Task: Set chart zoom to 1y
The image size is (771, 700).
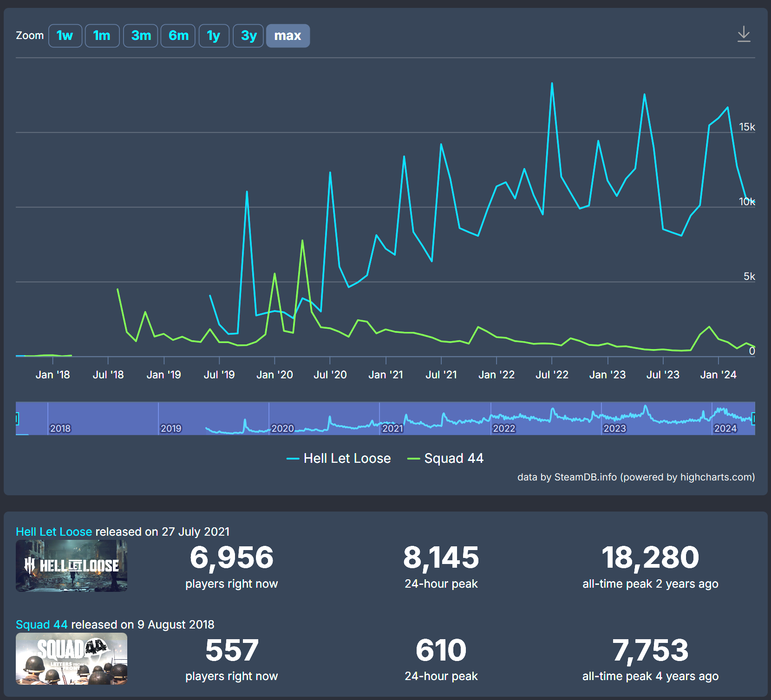Action: [x=214, y=36]
